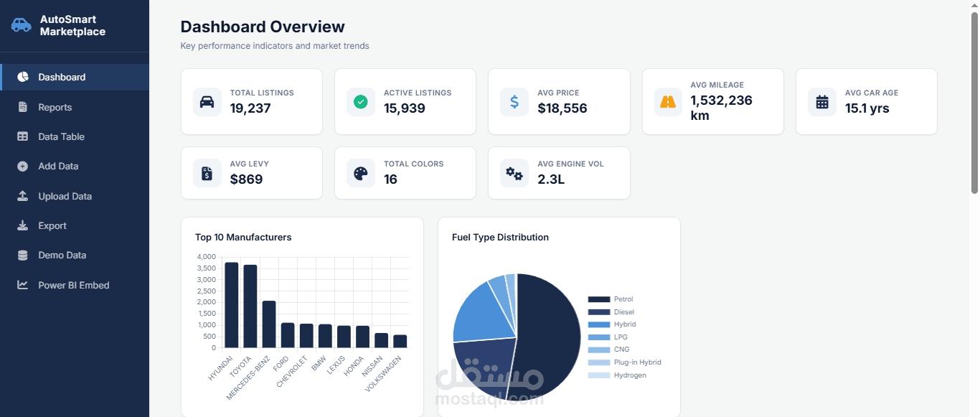Toggle CNG legend swatch
980x417 pixels.
598,350
